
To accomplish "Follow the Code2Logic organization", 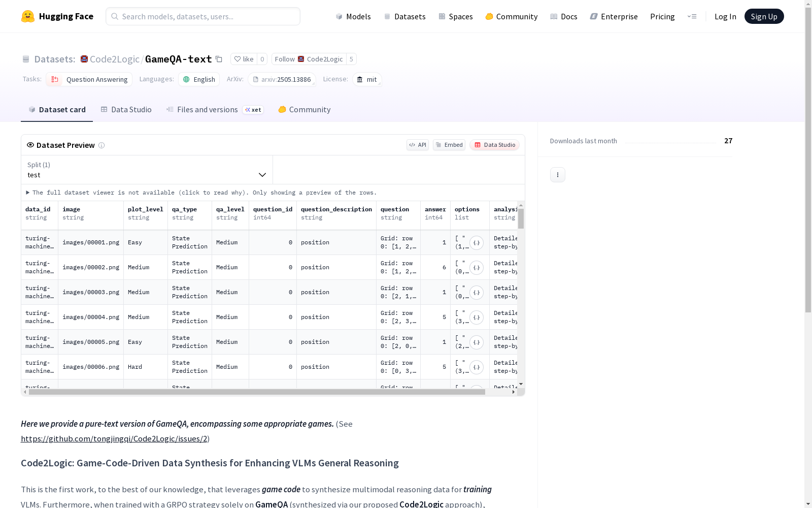I will pyautogui.click(x=309, y=59).
